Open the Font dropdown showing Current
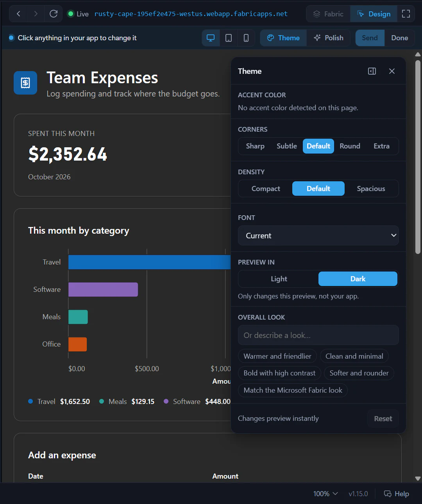This screenshot has height=504, width=422. 318,236
